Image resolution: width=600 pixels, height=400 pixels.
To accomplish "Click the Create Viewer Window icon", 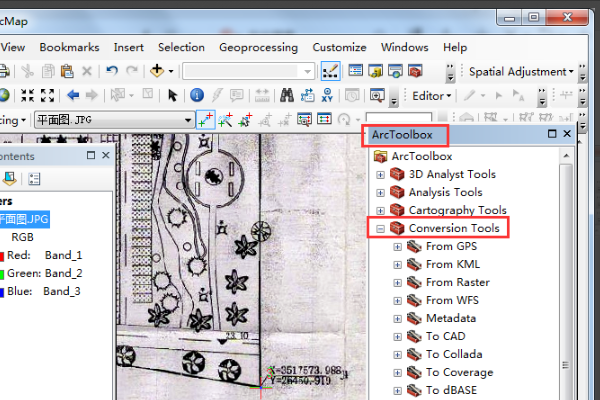I will (x=377, y=95).
